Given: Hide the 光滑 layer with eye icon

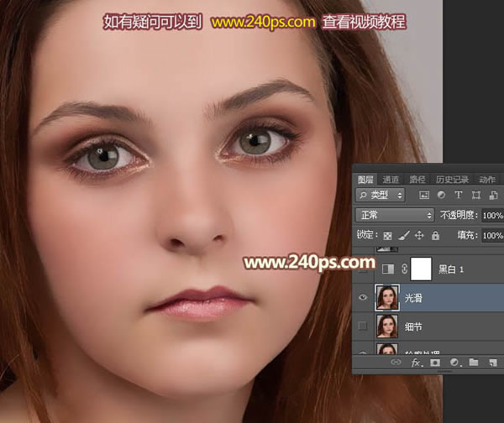Looking at the screenshot, I should 363,296.
